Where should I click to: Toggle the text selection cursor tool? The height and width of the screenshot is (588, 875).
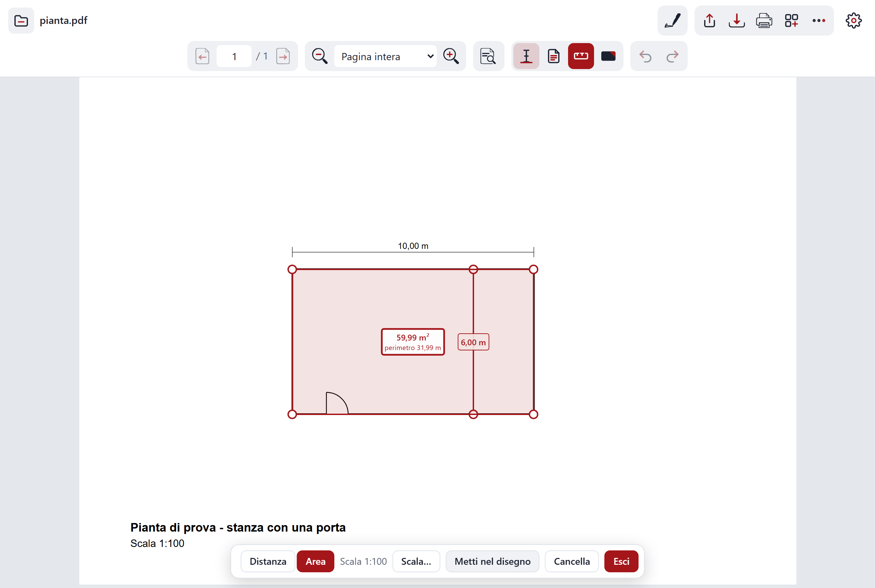[x=526, y=56]
